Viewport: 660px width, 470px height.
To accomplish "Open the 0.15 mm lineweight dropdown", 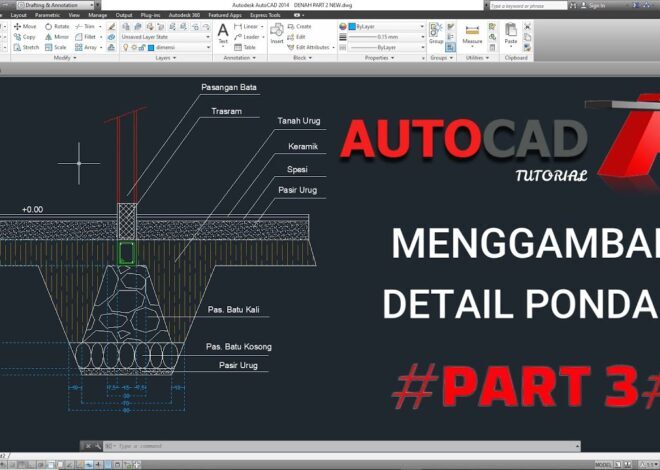I will click(386, 37).
